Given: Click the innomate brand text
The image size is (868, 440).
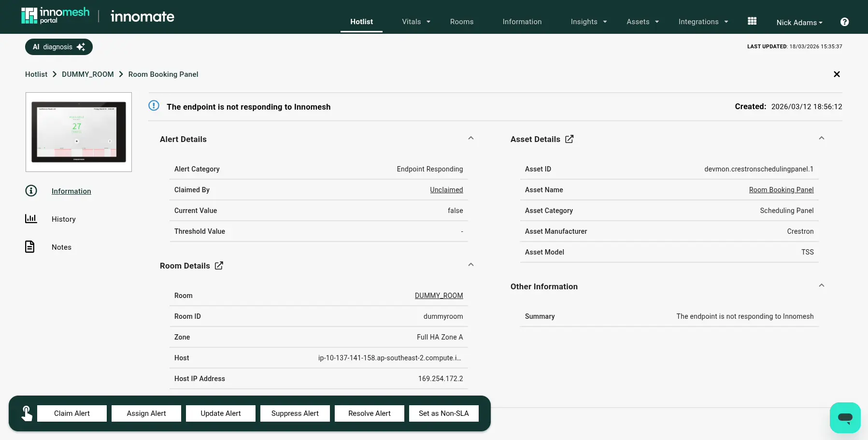Looking at the screenshot, I should point(142,16).
